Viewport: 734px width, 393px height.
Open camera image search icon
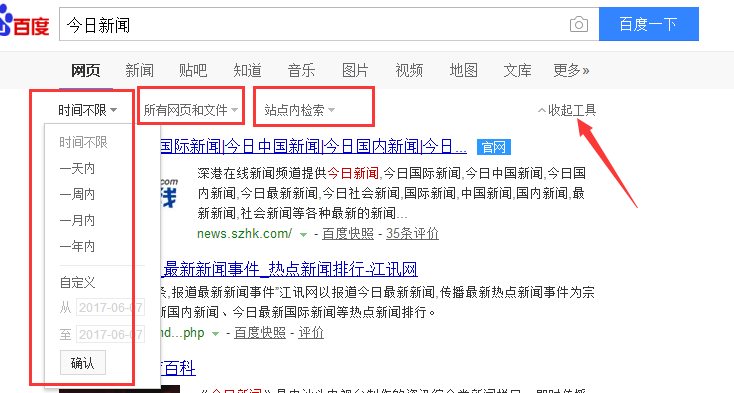click(579, 24)
